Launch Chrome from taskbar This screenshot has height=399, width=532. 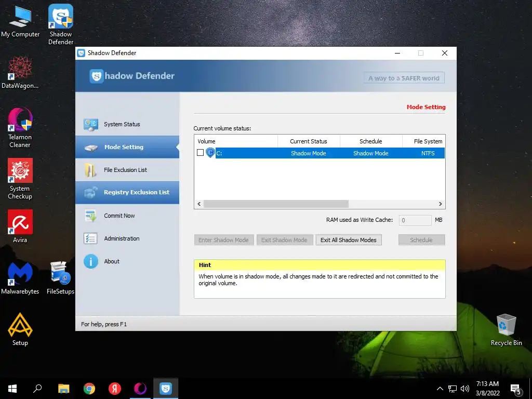tap(89, 389)
